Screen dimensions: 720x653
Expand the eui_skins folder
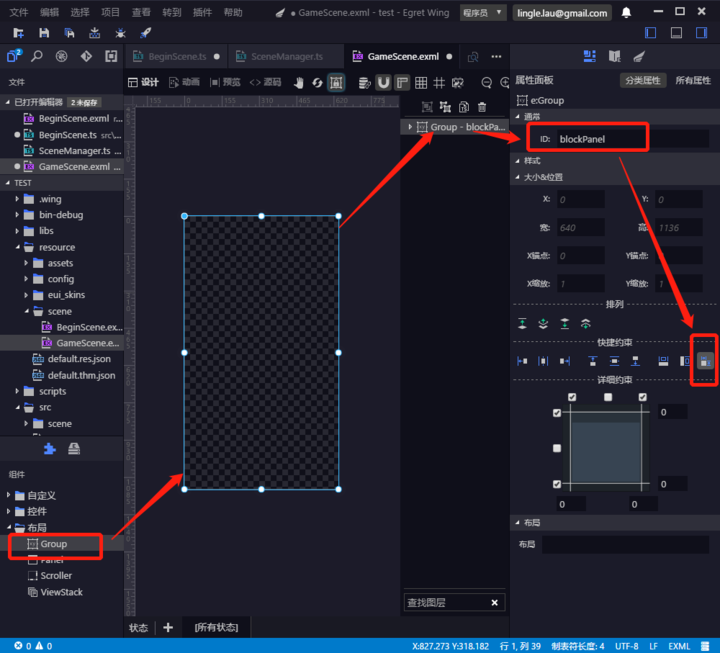[x=26, y=295]
